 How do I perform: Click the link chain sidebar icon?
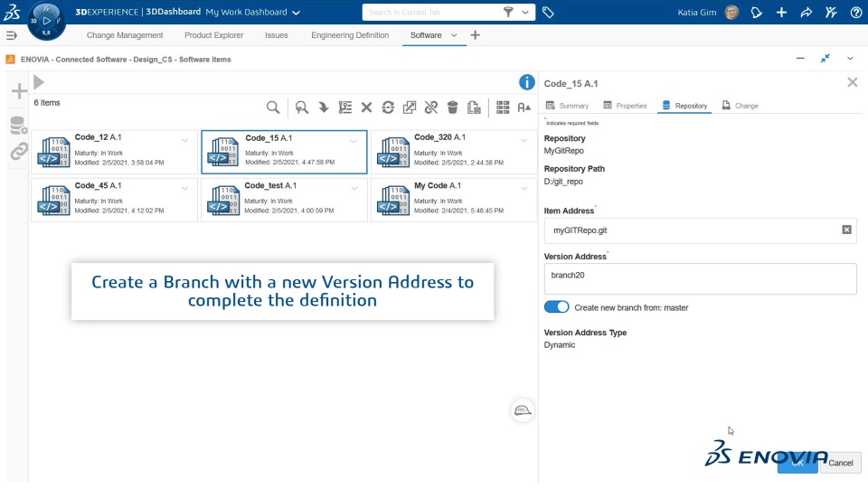[19, 151]
